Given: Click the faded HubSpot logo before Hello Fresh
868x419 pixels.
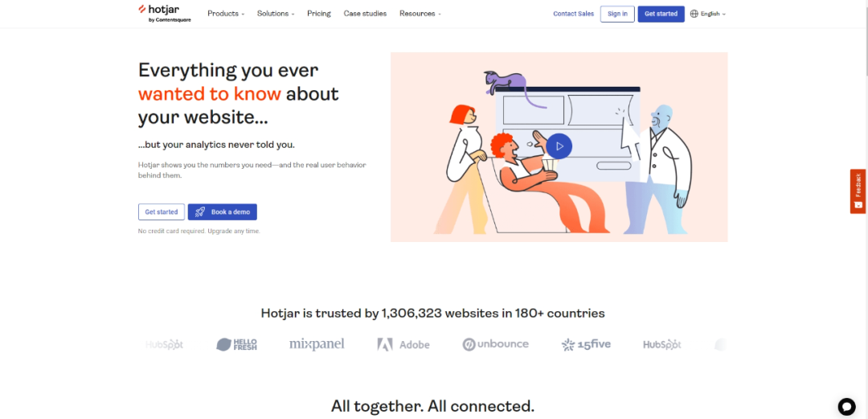Looking at the screenshot, I should pos(164,344).
